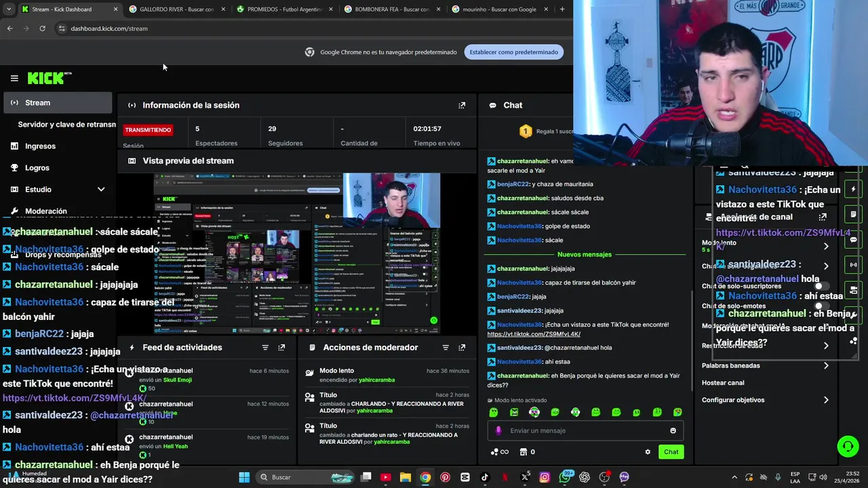Insert the first green Kick emote
The image size is (868, 488).
[494, 412]
